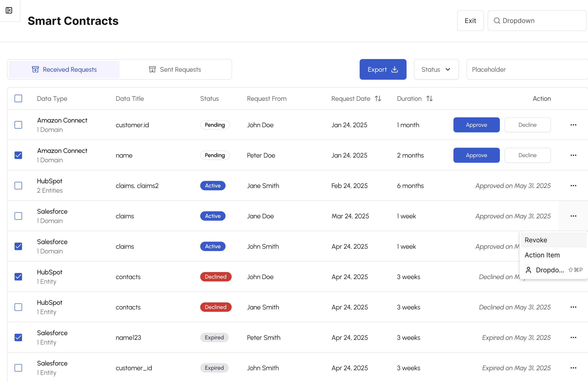
Task: Approve the John Doe customer.id request
Action: point(476,125)
